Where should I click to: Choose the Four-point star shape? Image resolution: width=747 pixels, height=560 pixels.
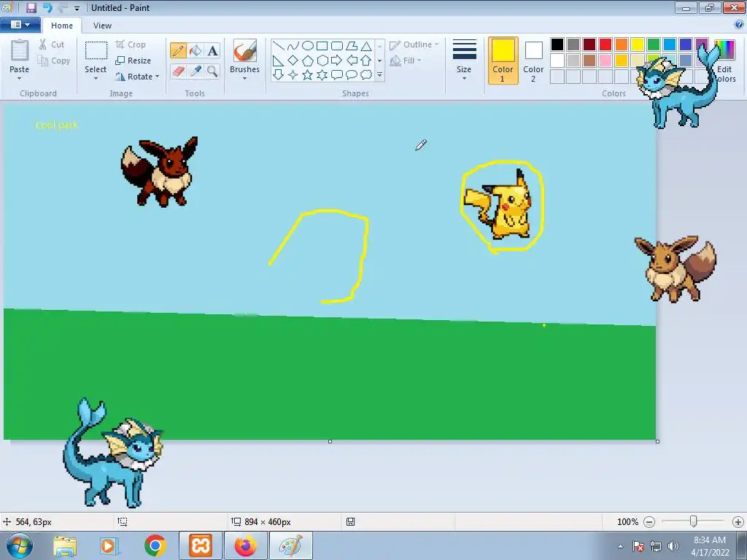tap(293, 75)
